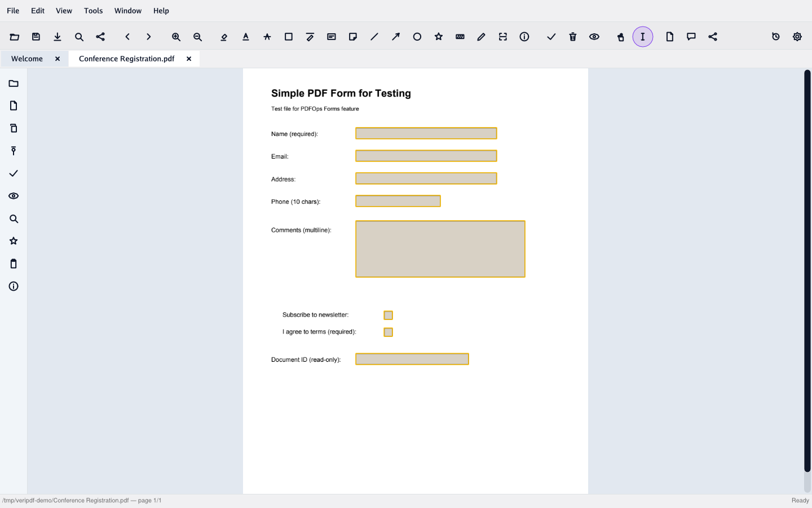This screenshot has height=508, width=812.
Task: Select the line drawing tool
Action: click(374, 37)
